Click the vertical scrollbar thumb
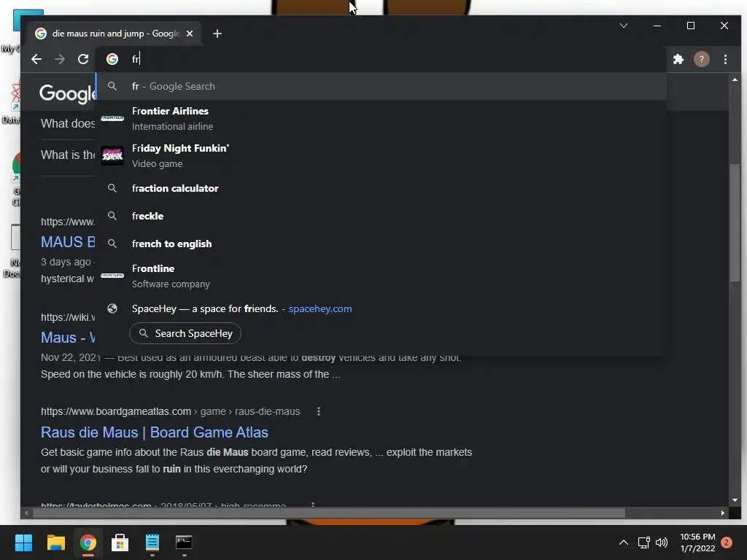 (735, 222)
